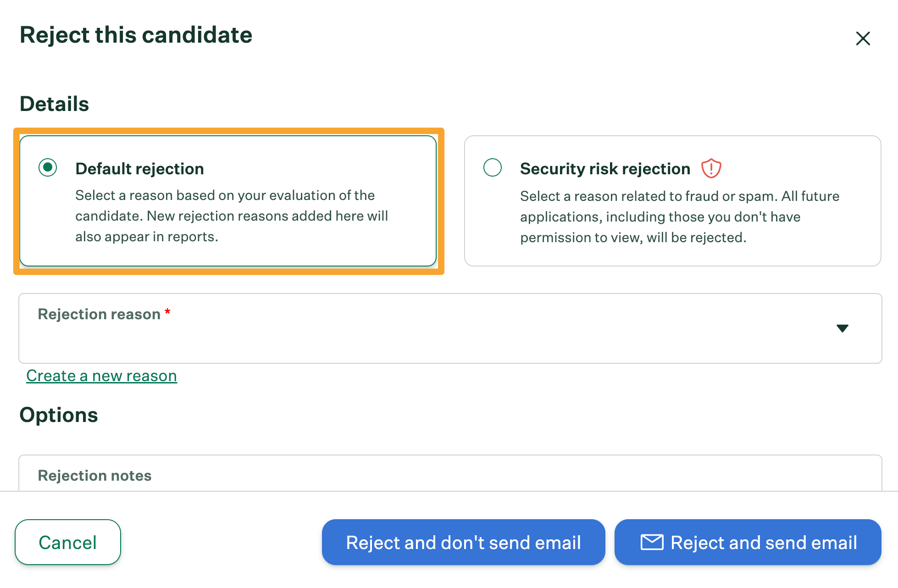Click the red required asterisk
Image resolution: width=898 pixels, height=588 pixels.
tap(167, 312)
